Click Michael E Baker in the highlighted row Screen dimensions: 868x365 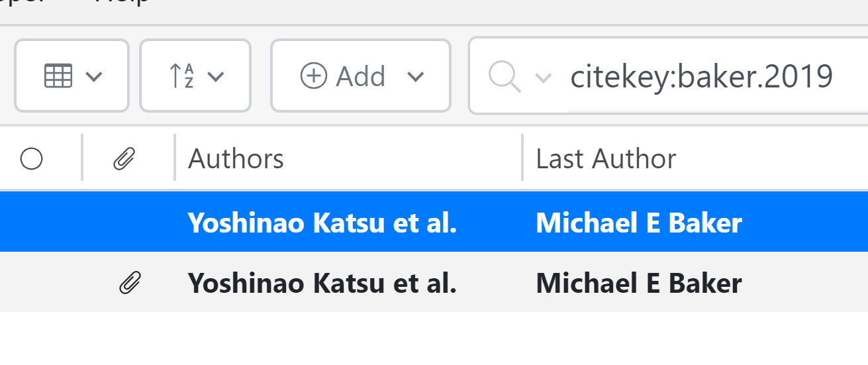(638, 223)
